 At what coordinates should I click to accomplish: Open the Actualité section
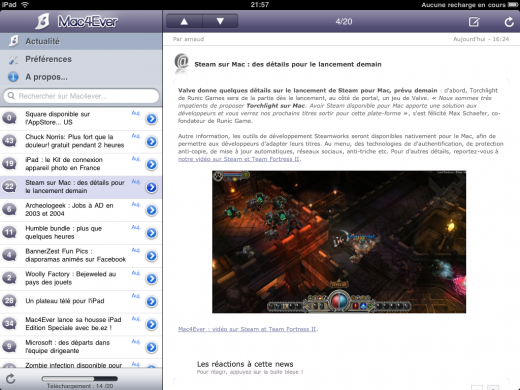(x=81, y=41)
